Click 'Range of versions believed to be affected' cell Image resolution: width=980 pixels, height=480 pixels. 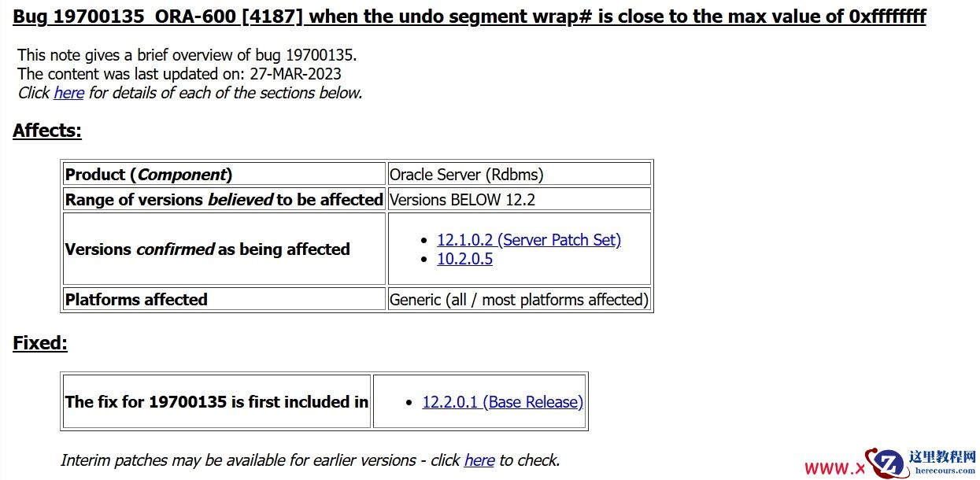224,200
